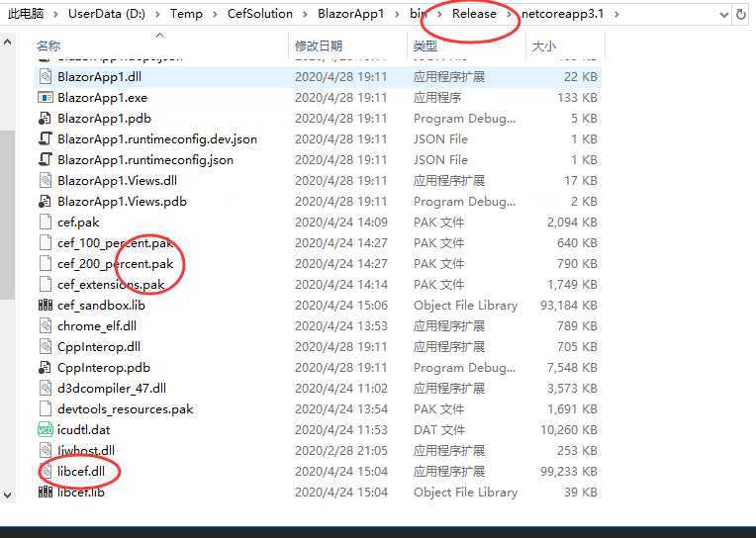The width and height of the screenshot is (756, 538).
Task: Click the CppInterop.pdb file icon
Action: point(45,367)
